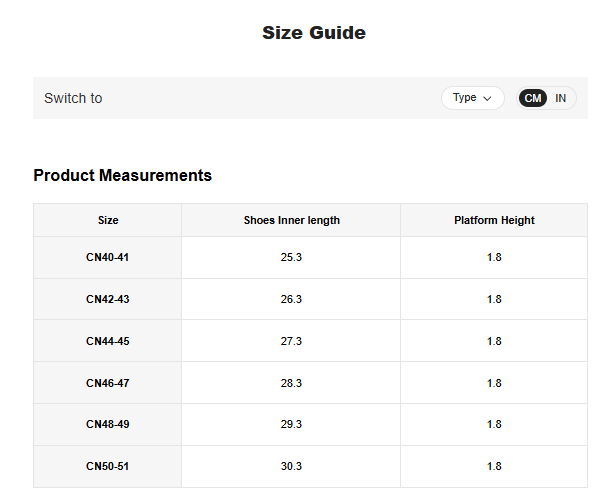Click the Shoes Inner length column header
605x498 pixels.
click(291, 220)
